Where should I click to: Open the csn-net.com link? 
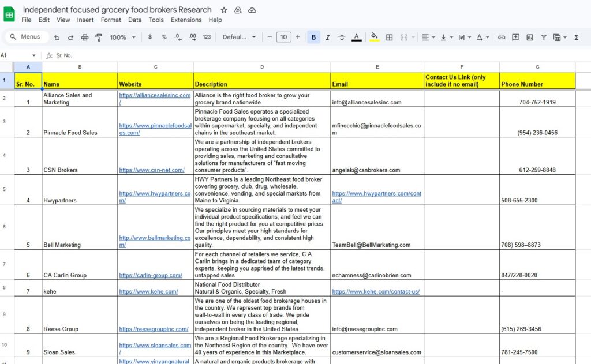(x=152, y=170)
